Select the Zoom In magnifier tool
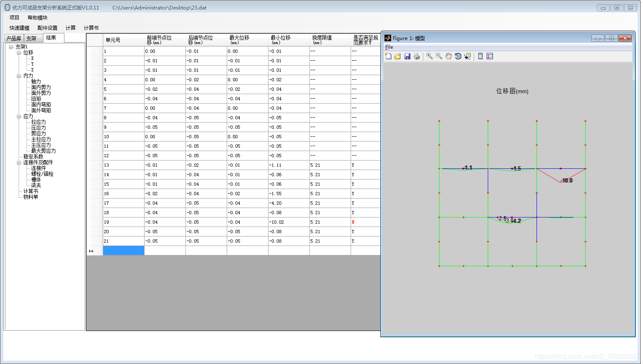Image resolution: width=641 pixels, height=364 pixels. [x=430, y=56]
